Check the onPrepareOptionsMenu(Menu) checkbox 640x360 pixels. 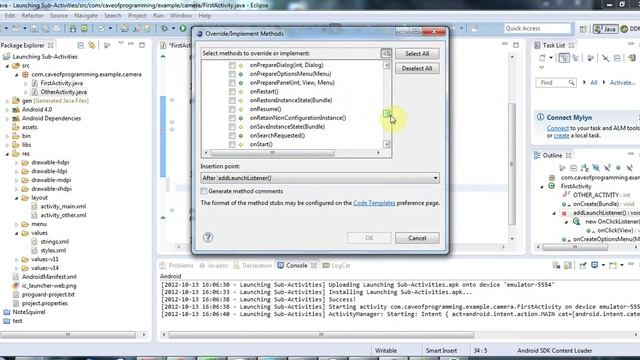click(x=232, y=74)
